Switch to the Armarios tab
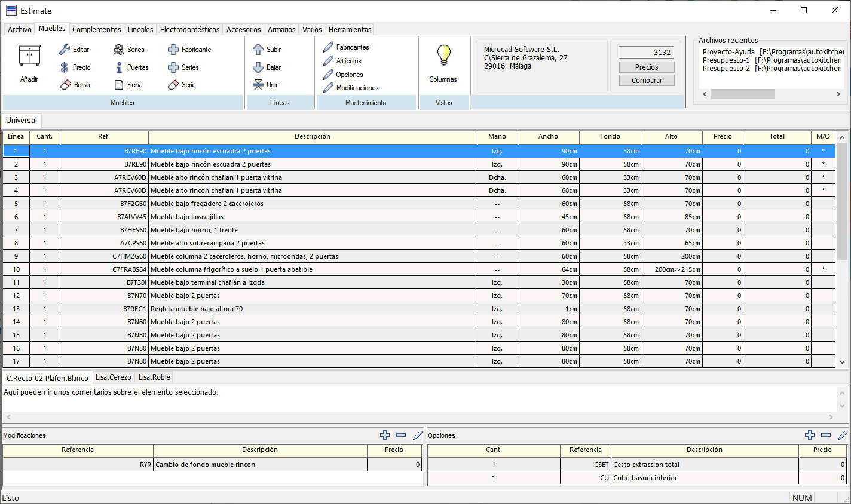This screenshot has height=504, width=851. [281, 29]
